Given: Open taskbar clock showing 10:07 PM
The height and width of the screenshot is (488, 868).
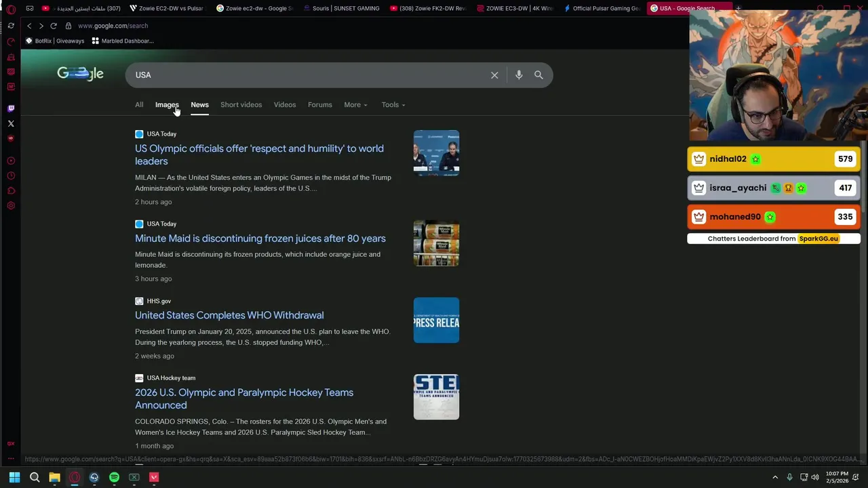Looking at the screenshot, I should (837, 477).
